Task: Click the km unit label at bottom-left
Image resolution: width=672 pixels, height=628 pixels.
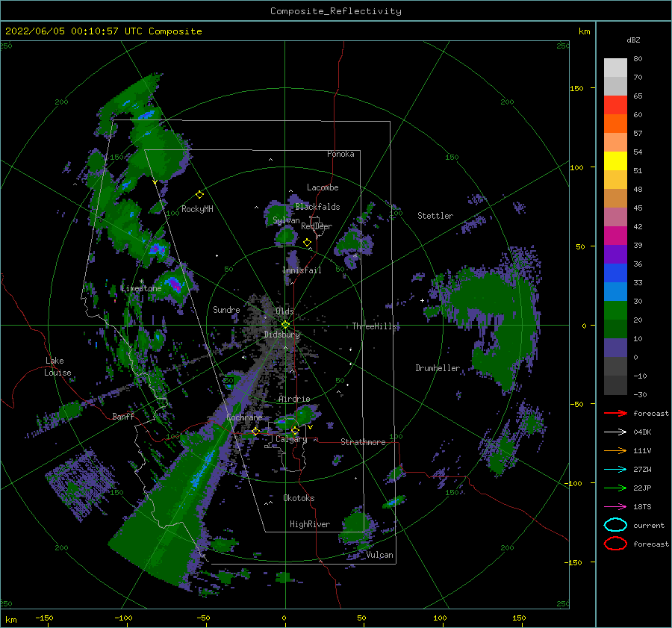Action: click(10, 620)
